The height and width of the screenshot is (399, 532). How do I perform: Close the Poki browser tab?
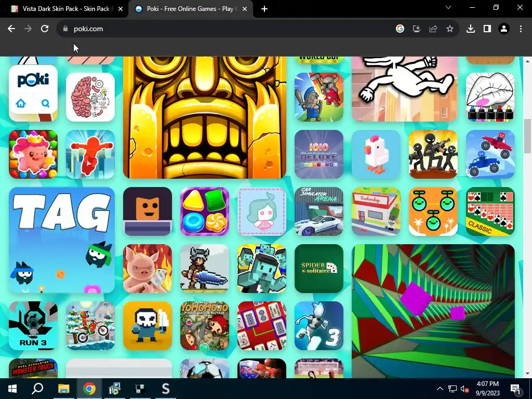click(x=245, y=9)
